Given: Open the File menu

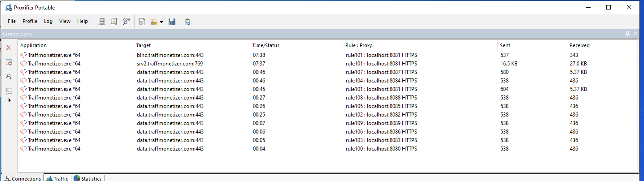Looking at the screenshot, I should click(12, 21).
